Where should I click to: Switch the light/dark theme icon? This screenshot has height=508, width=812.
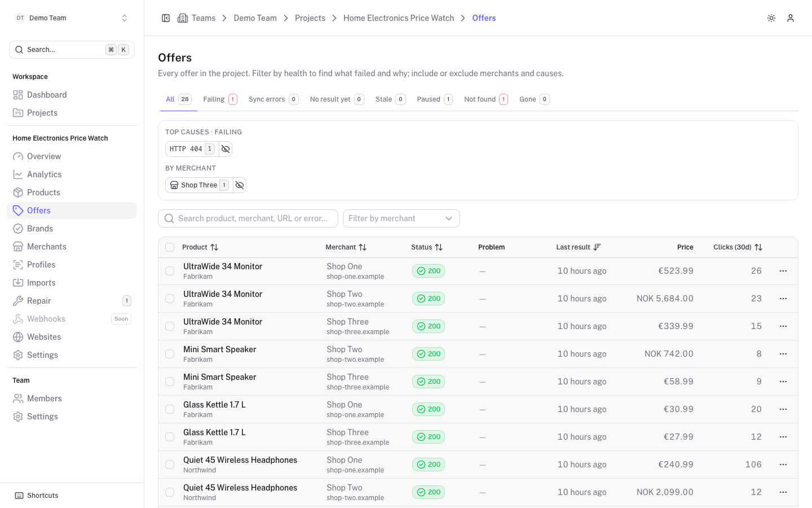[x=771, y=18]
